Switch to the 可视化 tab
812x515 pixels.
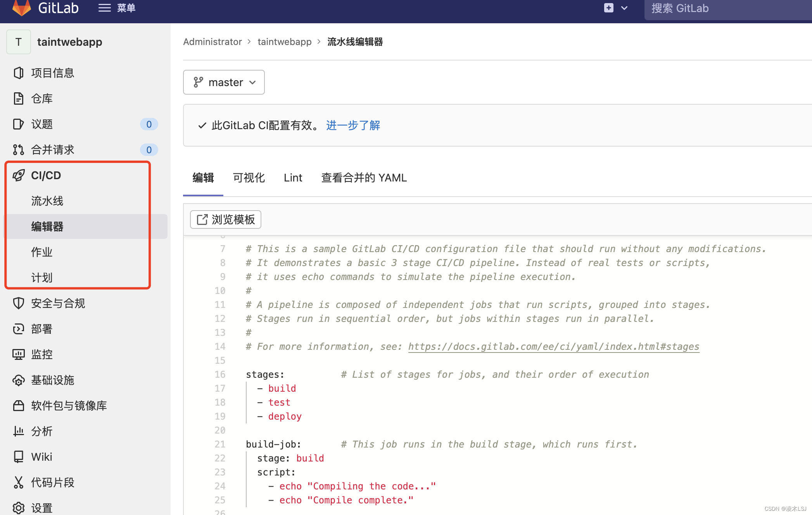[249, 177]
